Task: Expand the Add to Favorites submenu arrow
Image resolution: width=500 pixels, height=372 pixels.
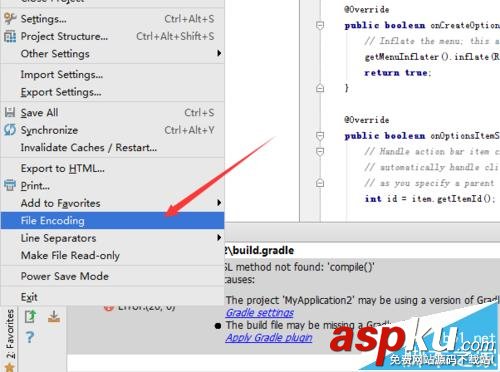Action: point(219,203)
